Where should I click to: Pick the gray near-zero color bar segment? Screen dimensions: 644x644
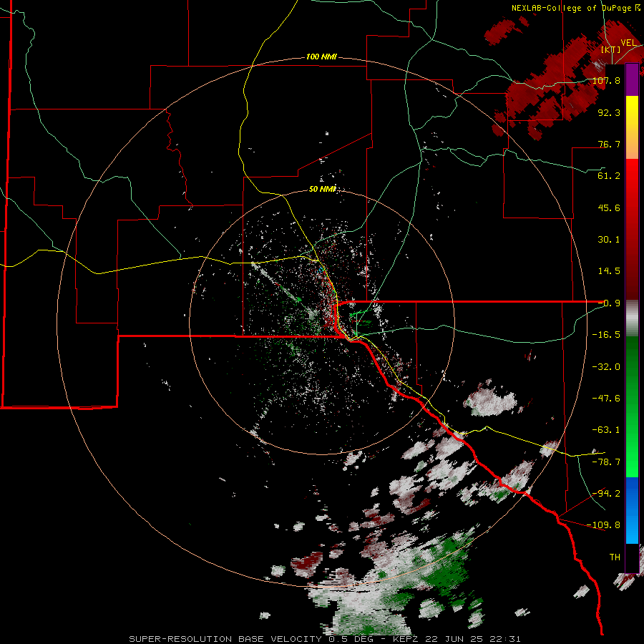[632, 318]
